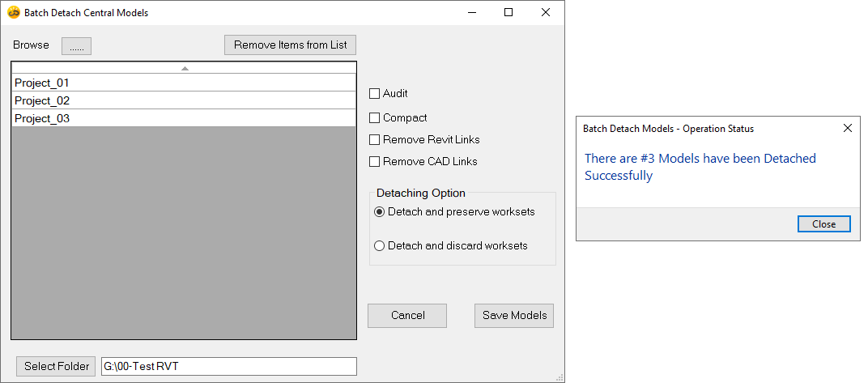The image size is (868, 383).
Task: Click the sort arrow in list header
Action: (185, 68)
